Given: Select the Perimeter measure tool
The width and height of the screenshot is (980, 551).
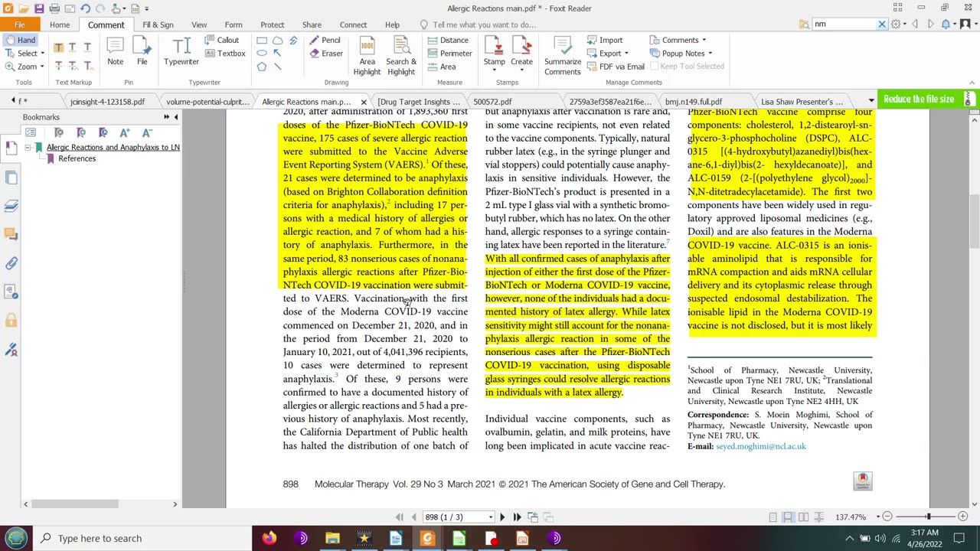Looking at the screenshot, I should coord(449,54).
